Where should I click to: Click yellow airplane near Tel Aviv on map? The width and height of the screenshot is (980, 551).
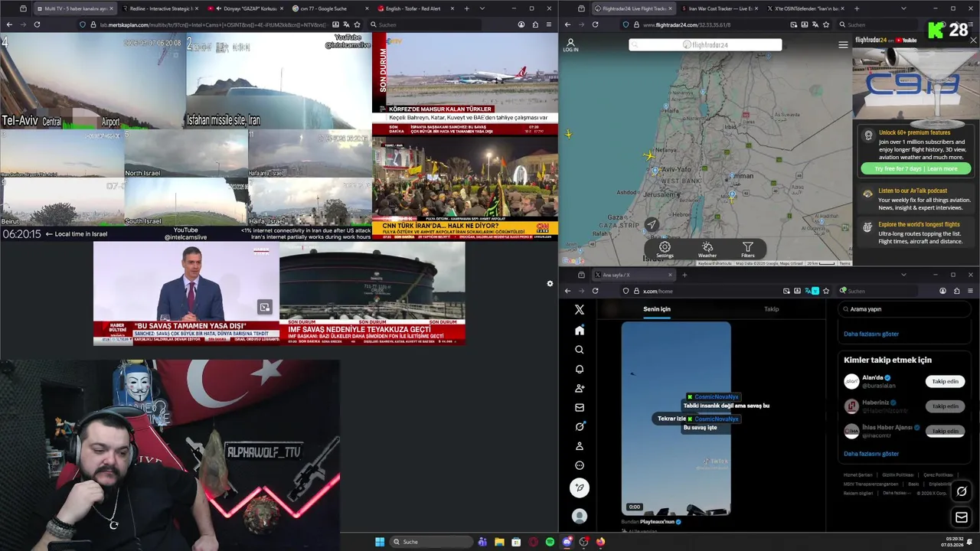tap(649, 155)
